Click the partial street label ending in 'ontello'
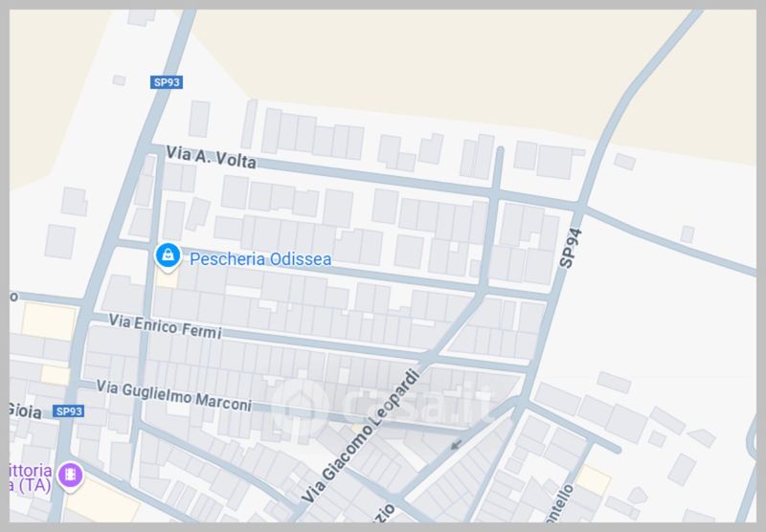The image size is (766, 532). point(562,503)
